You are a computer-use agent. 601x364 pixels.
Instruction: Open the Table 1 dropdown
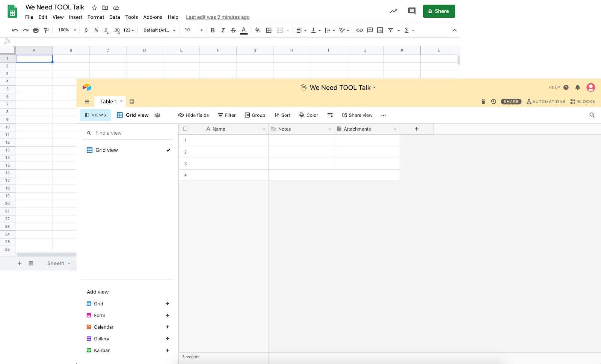pyautogui.click(x=121, y=101)
